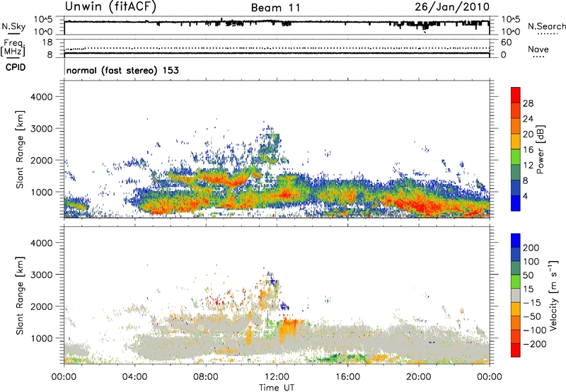Image resolution: width=566 pixels, height=392 pixels.
Task: Click the 'Nave' legend label
Action: pos(538,49)
